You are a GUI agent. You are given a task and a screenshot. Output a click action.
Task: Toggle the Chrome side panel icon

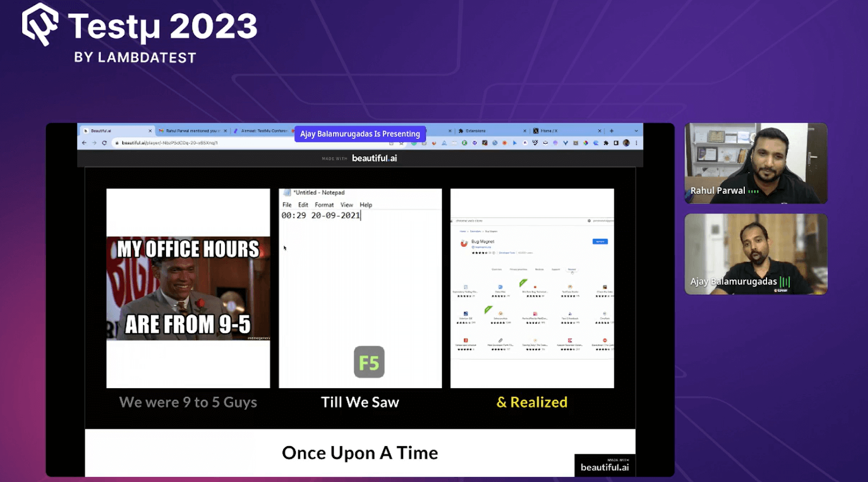tap(616, 143)
